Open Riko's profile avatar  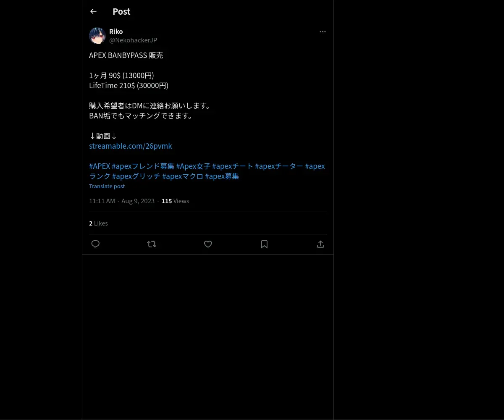(x=97, y=36)
